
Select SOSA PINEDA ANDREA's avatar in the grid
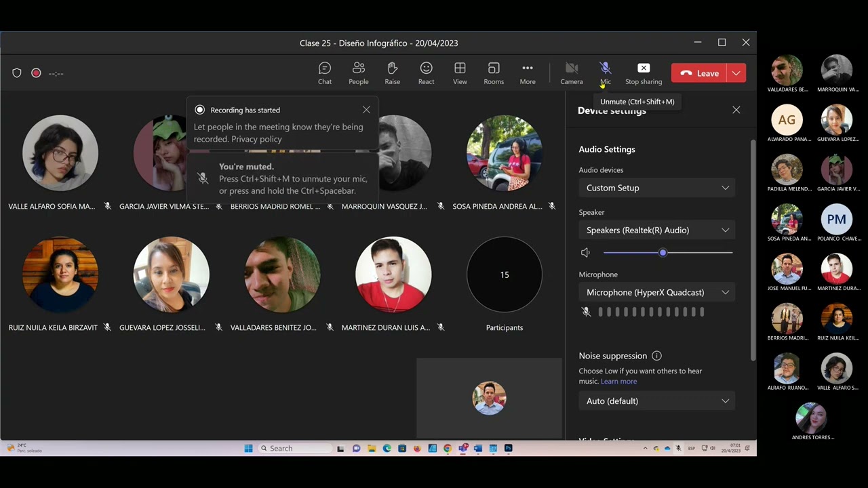504,152
